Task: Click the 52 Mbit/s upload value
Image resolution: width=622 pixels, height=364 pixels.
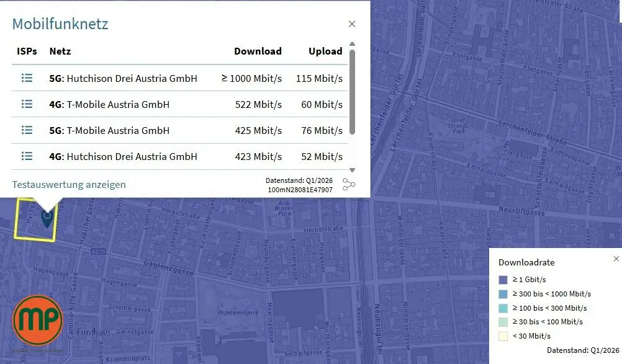Action: click(322, 157)
